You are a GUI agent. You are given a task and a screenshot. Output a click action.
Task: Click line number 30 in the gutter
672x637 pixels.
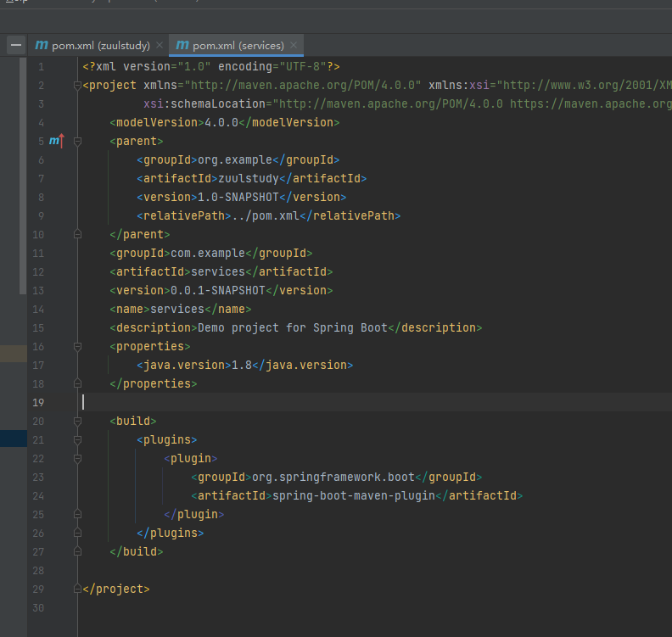pos(38,608)
